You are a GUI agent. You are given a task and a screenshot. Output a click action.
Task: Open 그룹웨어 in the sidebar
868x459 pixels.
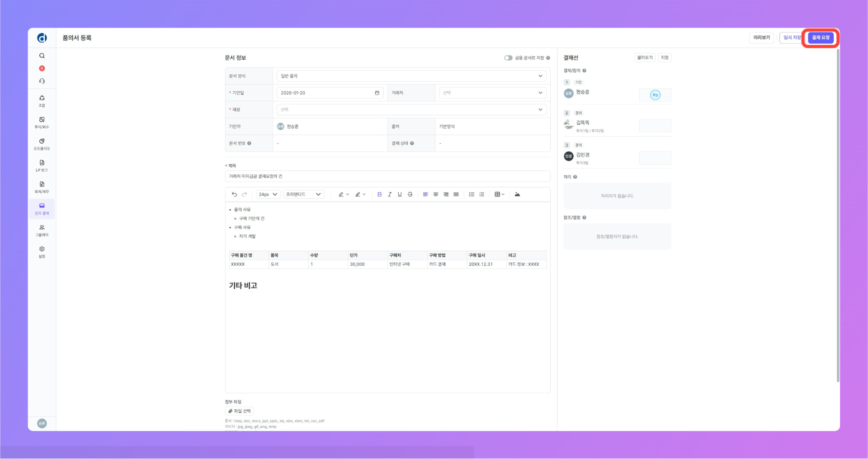tap(42, 231)
